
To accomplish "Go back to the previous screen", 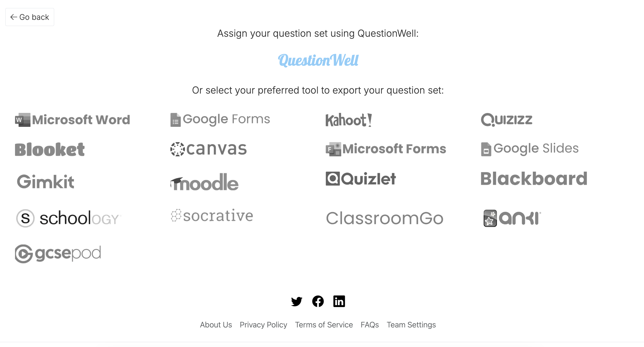I will (29, 17).
